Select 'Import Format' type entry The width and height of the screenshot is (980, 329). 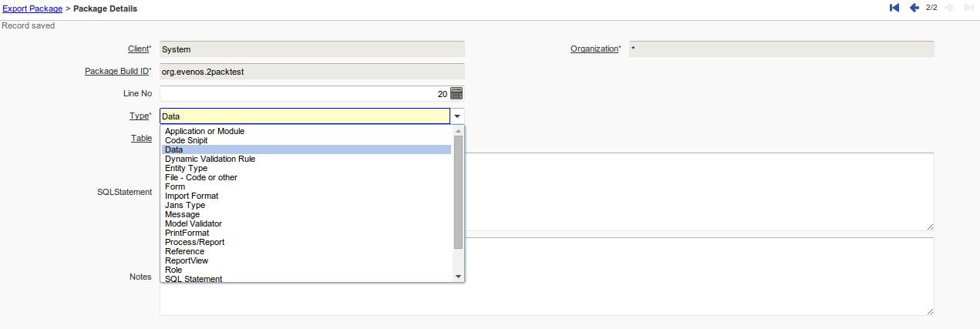coord(191,196)
